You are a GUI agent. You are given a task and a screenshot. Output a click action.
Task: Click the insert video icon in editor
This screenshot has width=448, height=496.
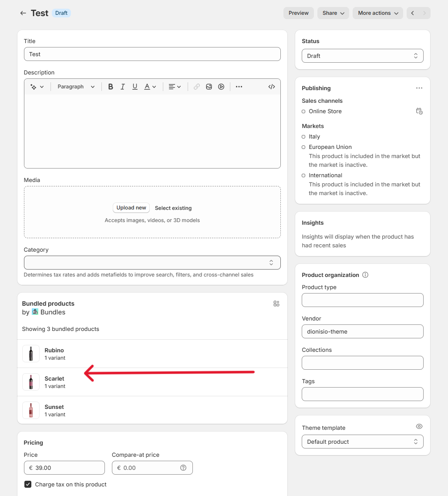coord(221,87)
